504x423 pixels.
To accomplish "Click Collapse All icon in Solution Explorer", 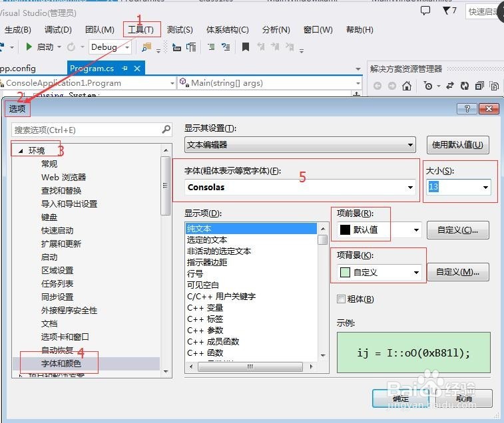I will pos(479,86).
